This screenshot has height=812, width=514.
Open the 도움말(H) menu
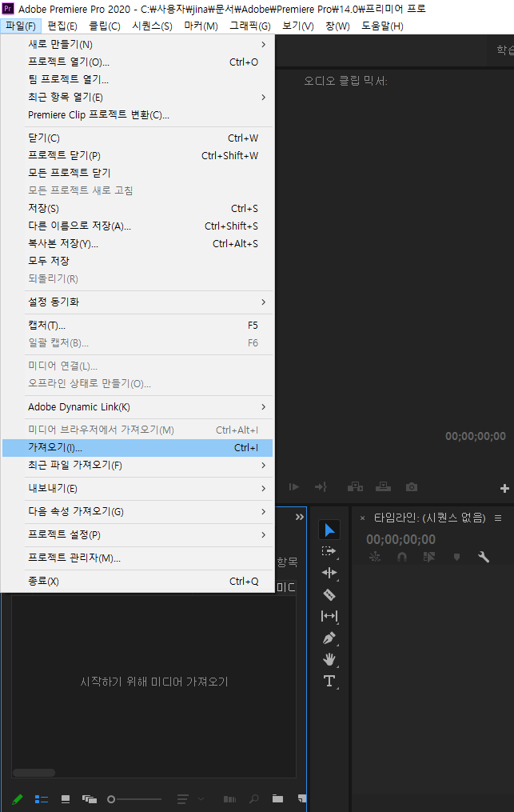click(383, 26)
